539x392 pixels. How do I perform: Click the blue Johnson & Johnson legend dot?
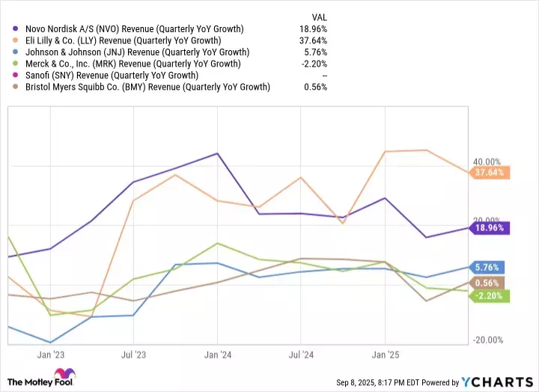pos(16,52)
